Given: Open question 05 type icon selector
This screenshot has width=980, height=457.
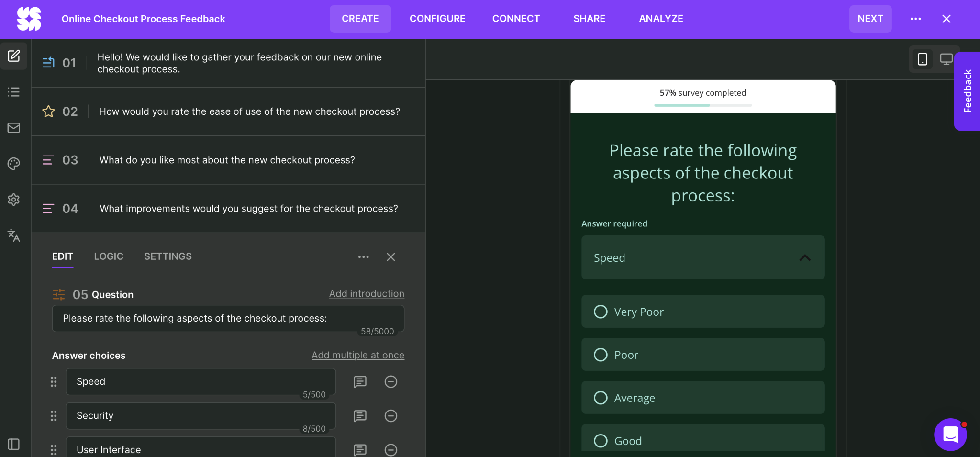Looking at the screenshot, I should click(58, 294).
